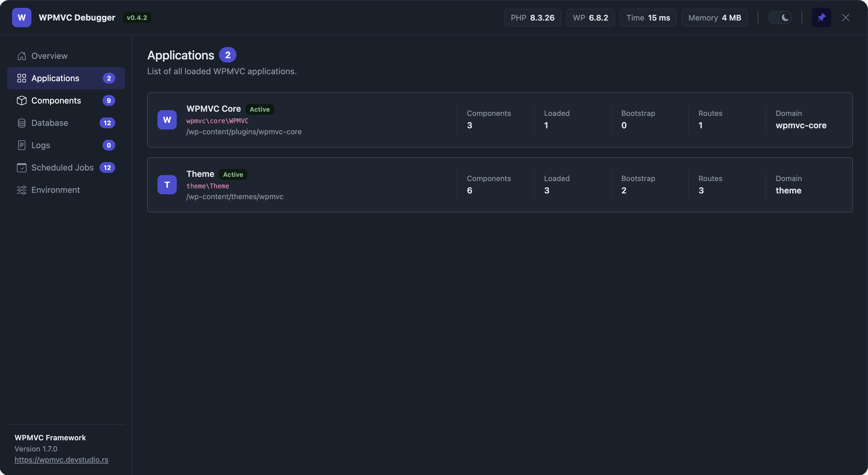Click the WP 6.8.2 stat pill
This screenshot has width=868, height=475.
590,18
